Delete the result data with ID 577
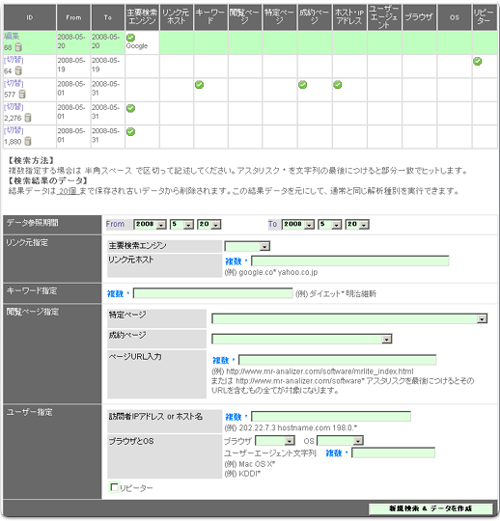 22,94
